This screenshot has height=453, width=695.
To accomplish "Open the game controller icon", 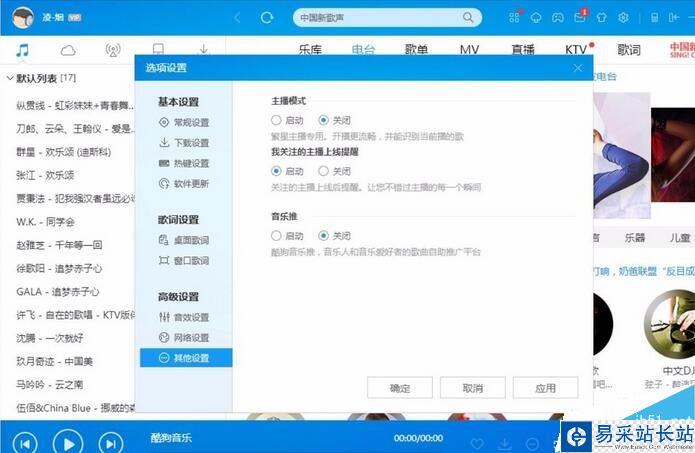I will [x=558, y=18].
